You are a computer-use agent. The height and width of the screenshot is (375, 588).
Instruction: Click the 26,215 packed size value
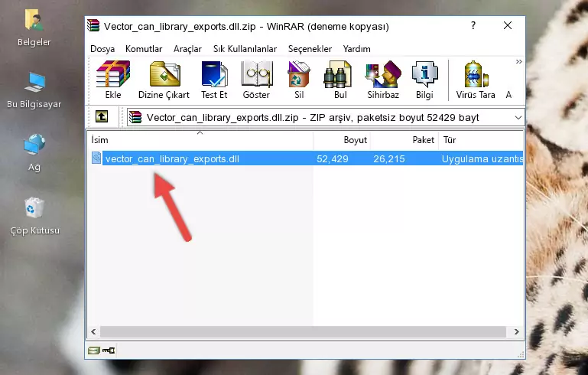389,158
